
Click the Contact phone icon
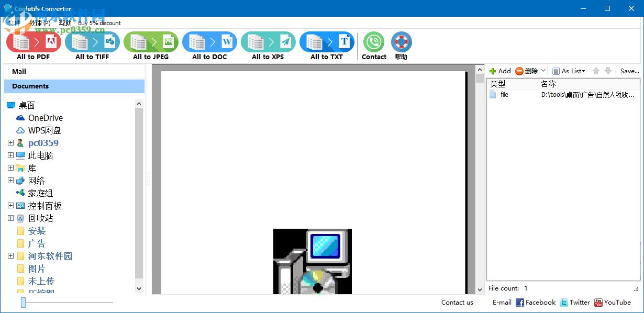click(x=373, y=41)
